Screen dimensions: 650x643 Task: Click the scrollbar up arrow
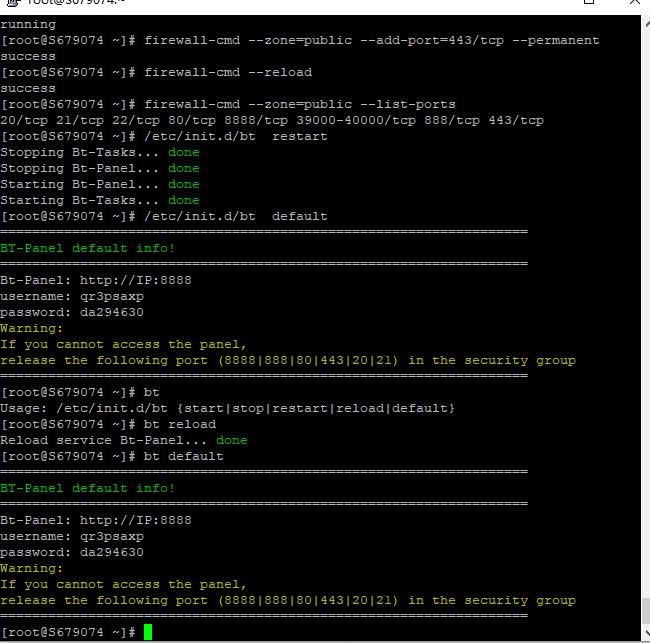click(x=647, y=24)
